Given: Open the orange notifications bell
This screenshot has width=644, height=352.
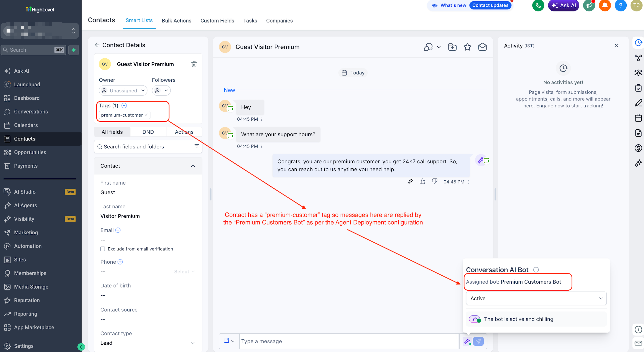Looking at the screenshot, I should point(605,5).
